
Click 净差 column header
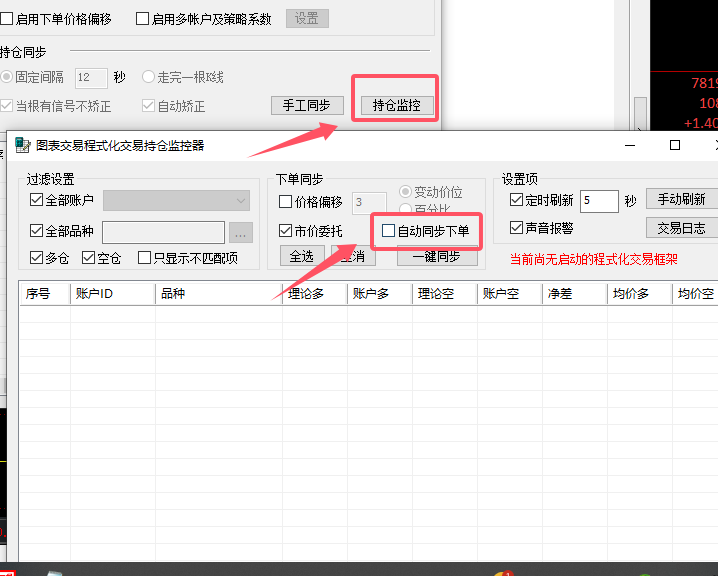[x=575, y=293]
